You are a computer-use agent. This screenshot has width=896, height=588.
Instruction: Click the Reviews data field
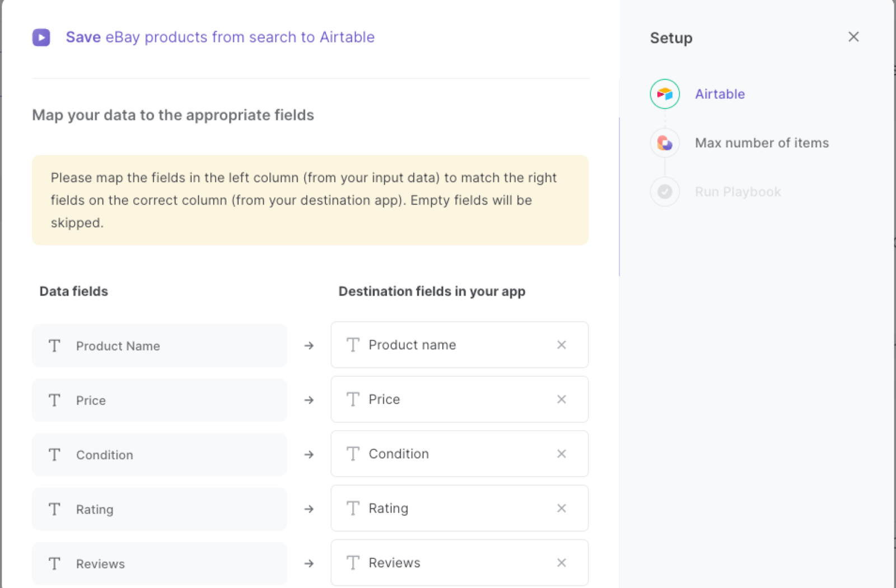tap(160, 563)
